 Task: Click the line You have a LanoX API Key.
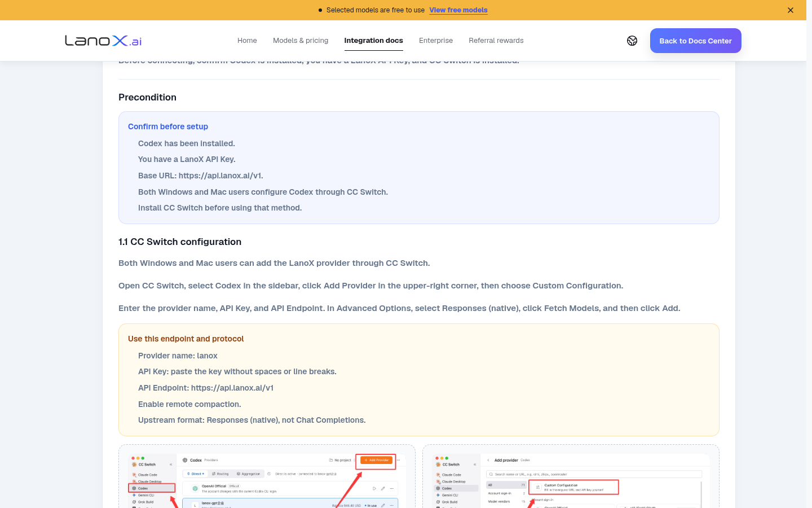point(187,159)
